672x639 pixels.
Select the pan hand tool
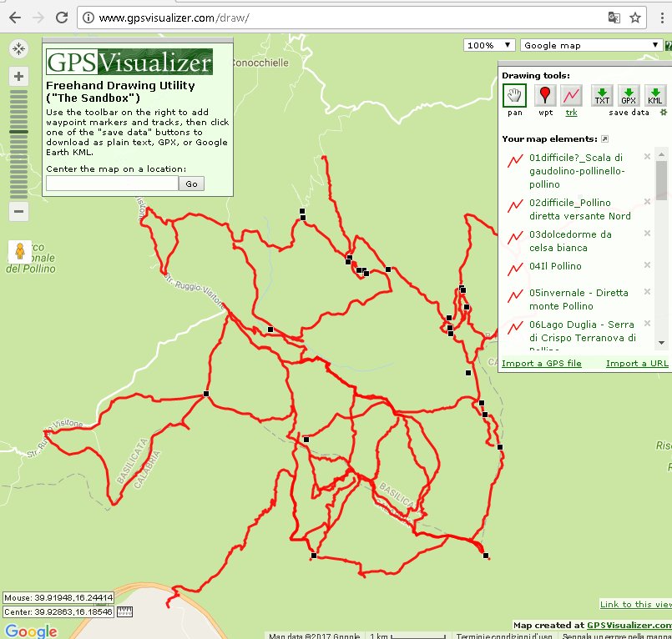pos(514,96)
